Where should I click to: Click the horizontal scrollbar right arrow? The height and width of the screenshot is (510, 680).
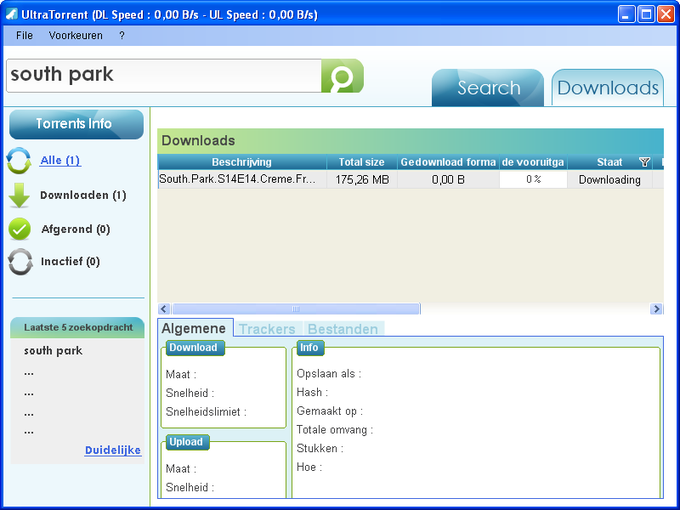tap(657, 309)
